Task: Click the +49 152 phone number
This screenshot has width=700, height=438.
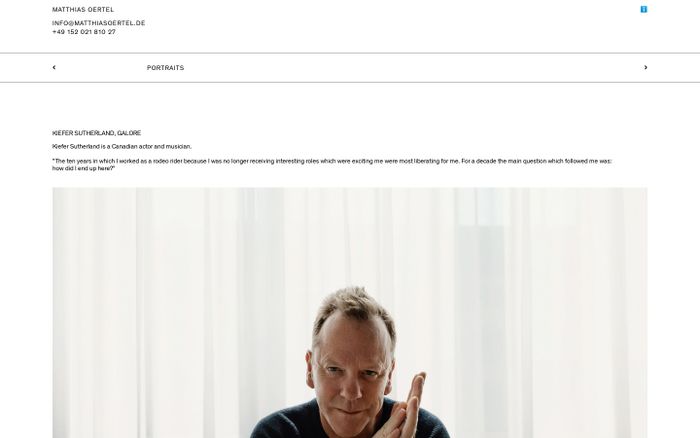Action: click(x=84, y=32)
